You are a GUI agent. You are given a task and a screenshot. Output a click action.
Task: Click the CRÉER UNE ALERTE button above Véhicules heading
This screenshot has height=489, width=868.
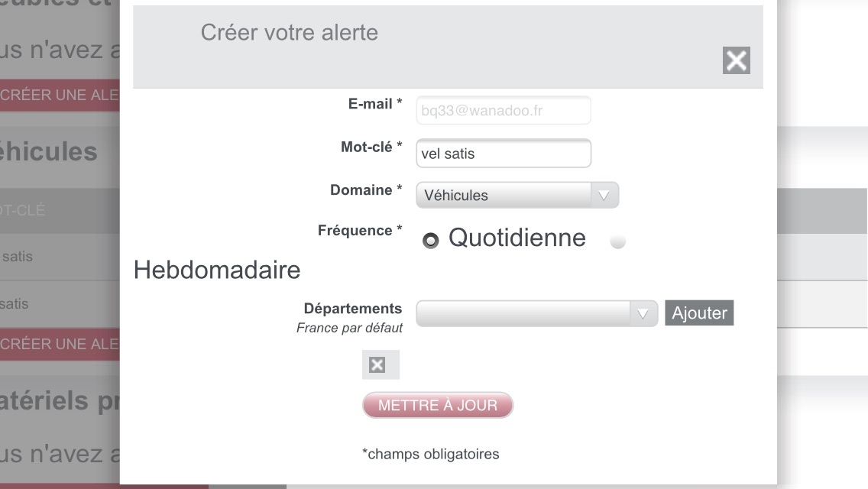tap(60, 96)
